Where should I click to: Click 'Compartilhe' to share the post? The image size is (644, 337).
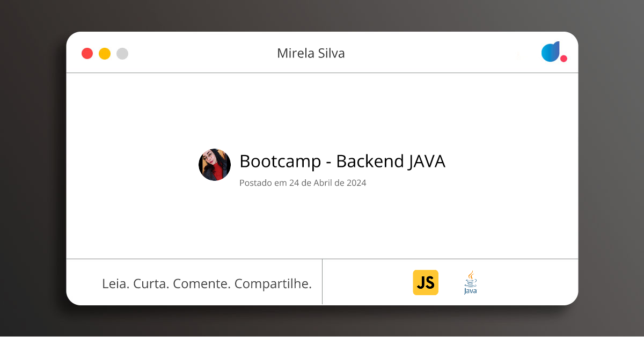point(273,283)
